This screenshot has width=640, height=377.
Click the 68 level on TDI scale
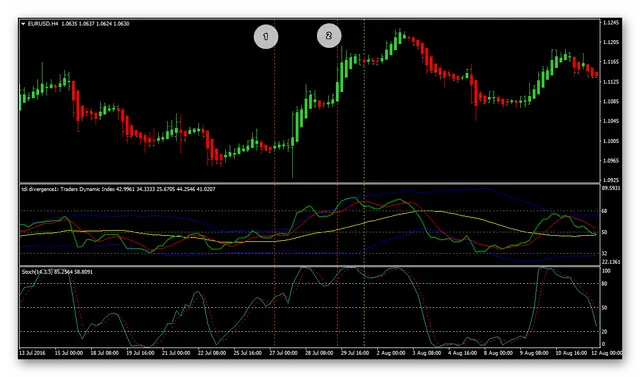click(x=605, y=211)
